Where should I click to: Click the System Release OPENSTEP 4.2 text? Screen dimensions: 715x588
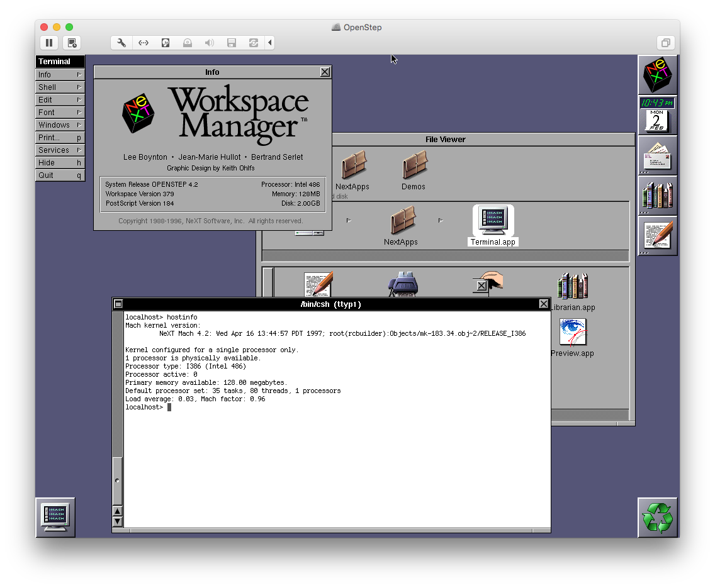(x=152, y=184)
